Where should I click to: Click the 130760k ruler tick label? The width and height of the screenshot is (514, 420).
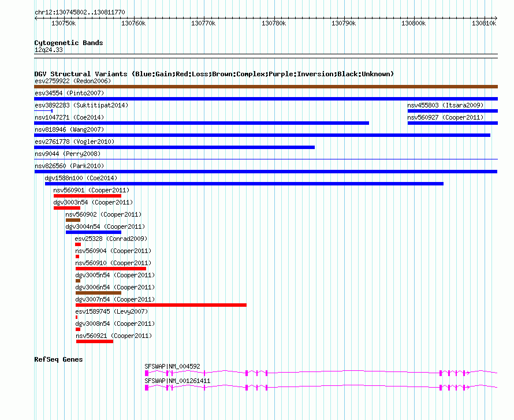[x=133, y=23]
